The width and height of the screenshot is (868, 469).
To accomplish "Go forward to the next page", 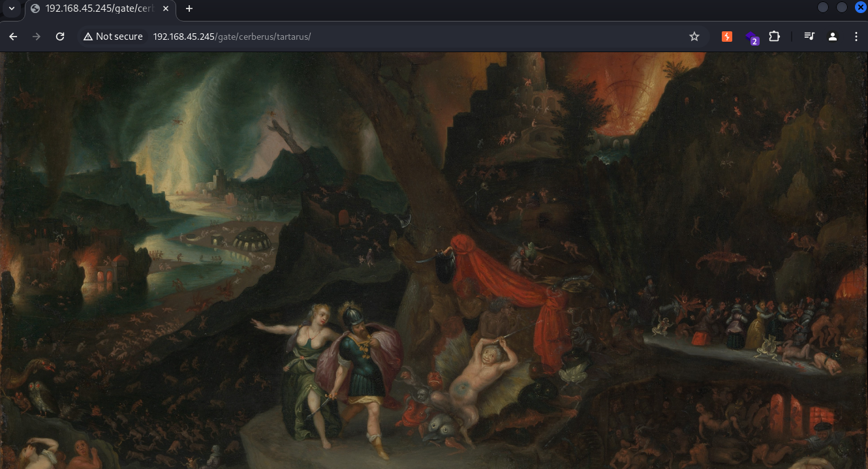I will pyautogui.click(x=37, y=37).
